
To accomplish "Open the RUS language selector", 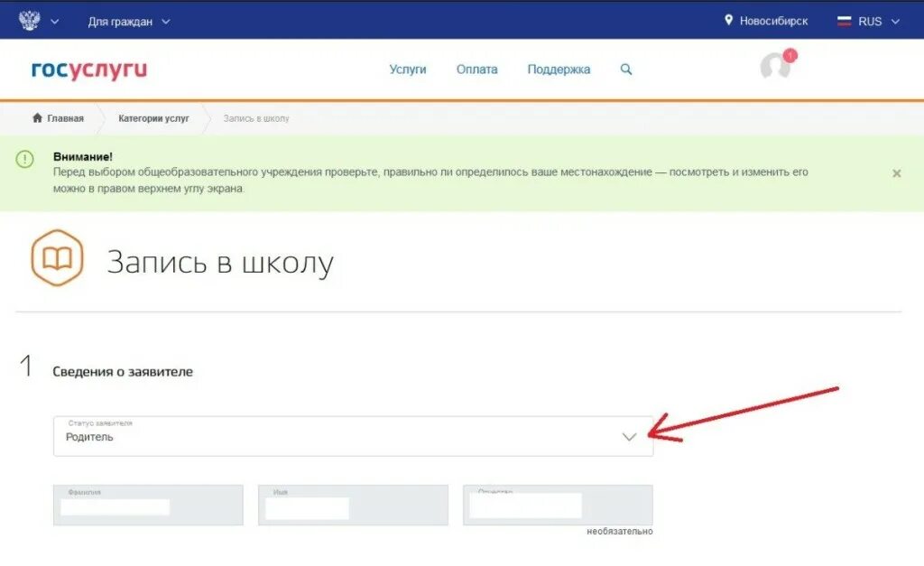I will coord(868,21).
